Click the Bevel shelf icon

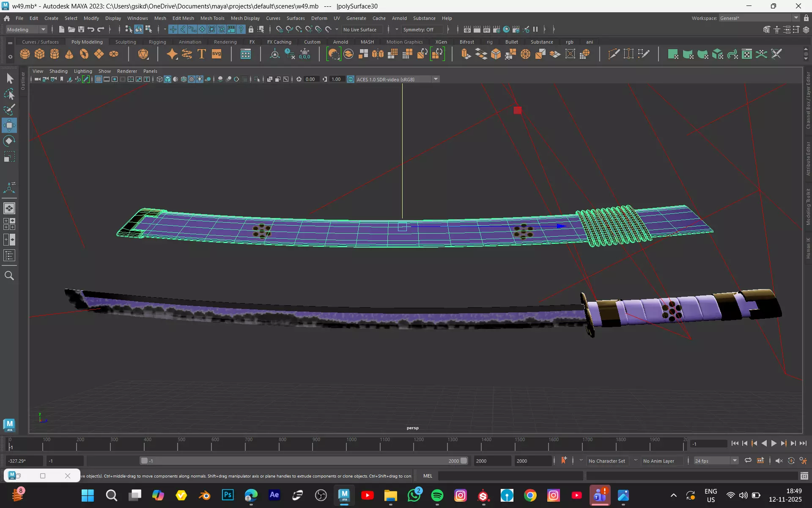click(496, 54)
